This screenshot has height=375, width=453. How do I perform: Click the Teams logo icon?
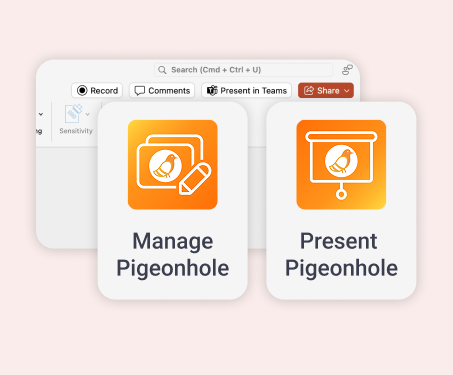212,90
